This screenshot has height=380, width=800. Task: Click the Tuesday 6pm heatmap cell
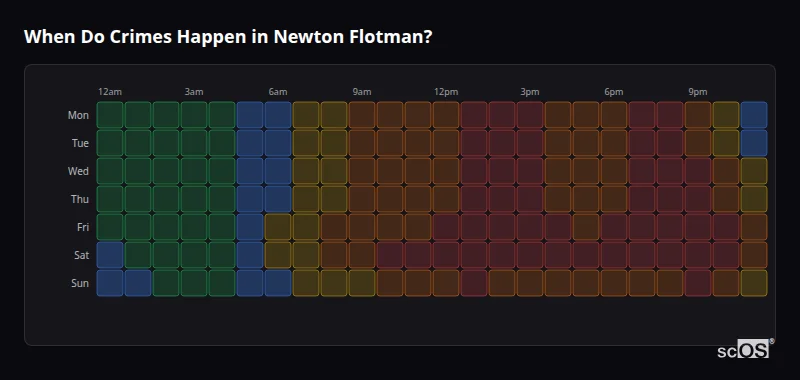click(614, 143)
